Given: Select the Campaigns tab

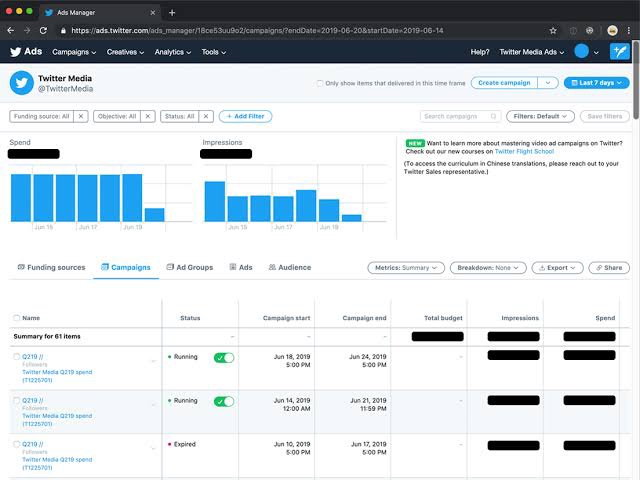Looking at the screenshot, I should point(126,267).
